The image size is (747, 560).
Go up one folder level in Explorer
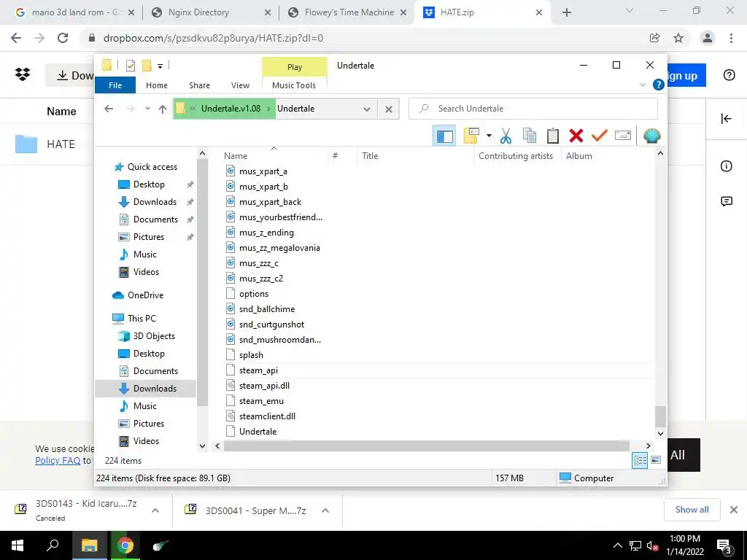pos(163,109)
